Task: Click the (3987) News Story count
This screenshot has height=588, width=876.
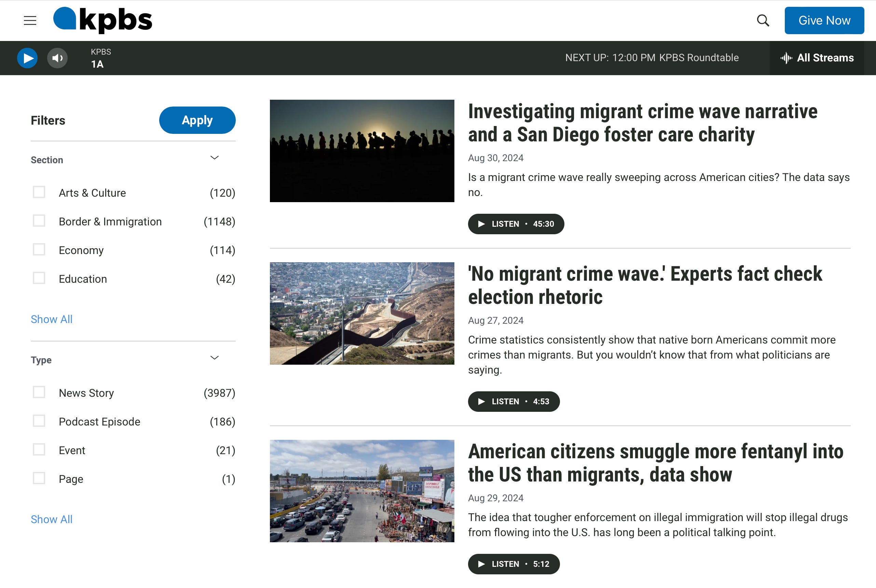Action: (x=219, y=393)
